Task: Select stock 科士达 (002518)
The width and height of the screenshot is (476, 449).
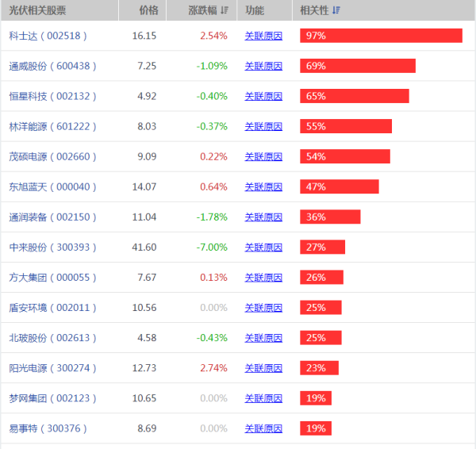Action: [48, 36]
